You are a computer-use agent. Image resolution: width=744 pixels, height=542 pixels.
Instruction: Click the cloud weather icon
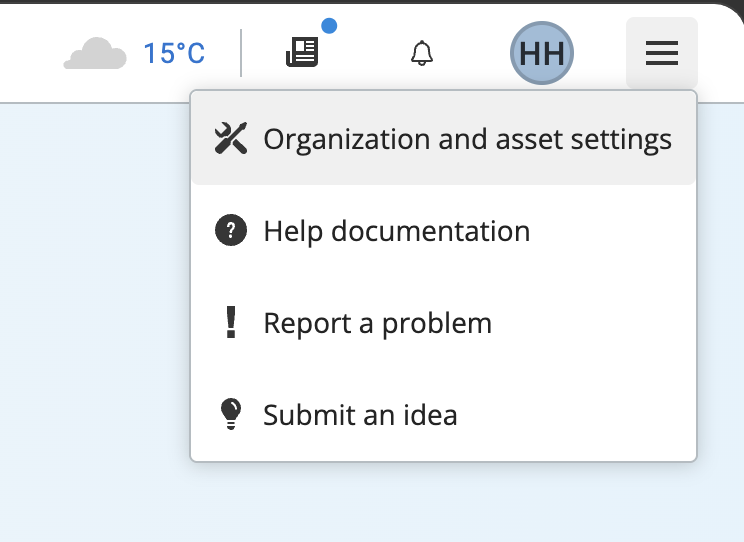pyautogui.click(x=95, y=53)
